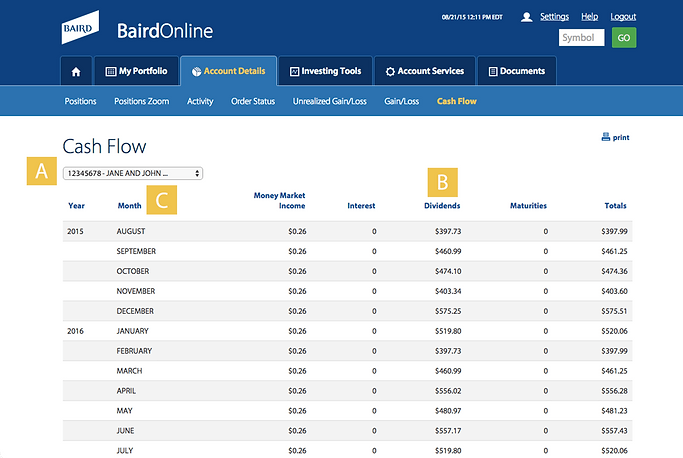Viewport: 683px width, 458px height.
Task: Click the $557.43 total value
Action: (614, 431)
